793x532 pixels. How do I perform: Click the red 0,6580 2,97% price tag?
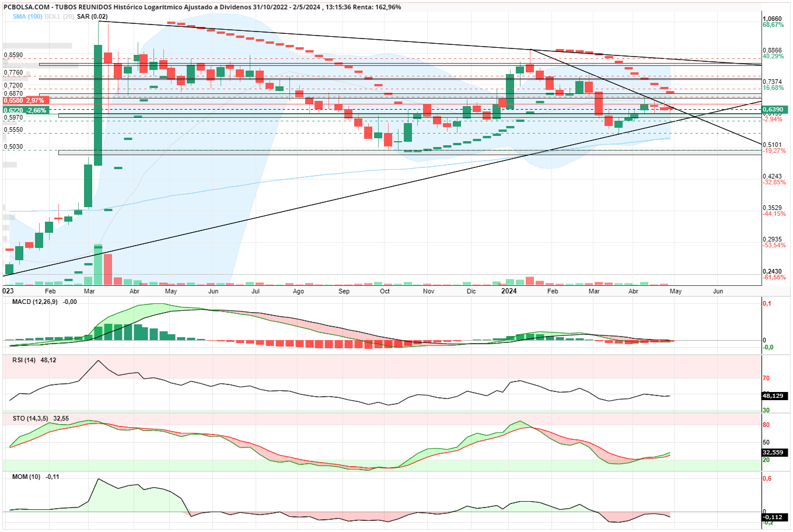pyautogui.click(x=26, y=101)
